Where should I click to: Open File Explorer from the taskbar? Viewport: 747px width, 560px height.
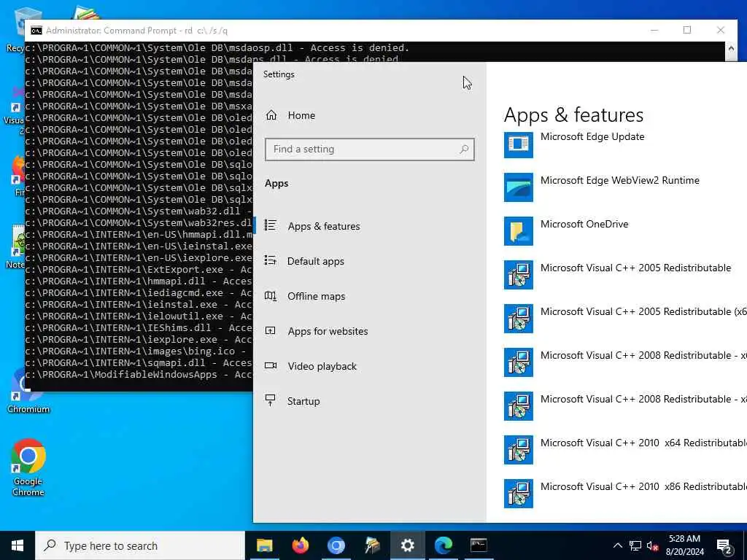pyautogui.click(x=264, y=545)
